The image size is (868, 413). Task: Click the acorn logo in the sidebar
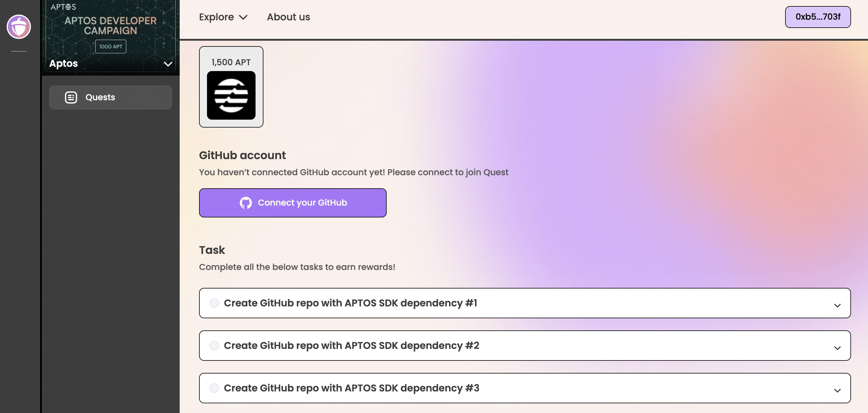tap(19, 27)
